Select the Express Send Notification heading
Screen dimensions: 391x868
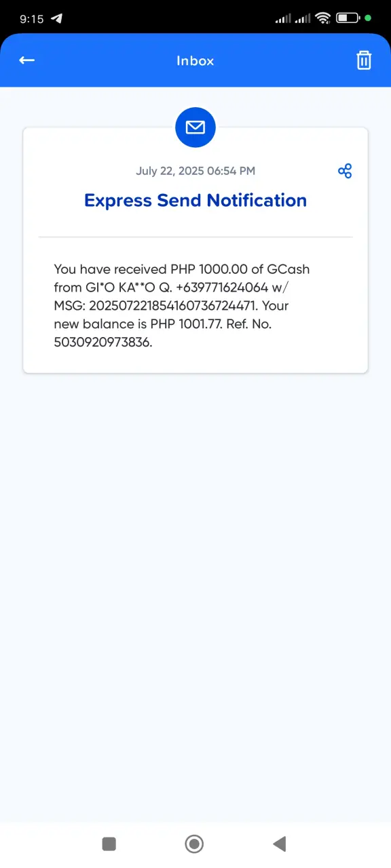tap(195, 201)
